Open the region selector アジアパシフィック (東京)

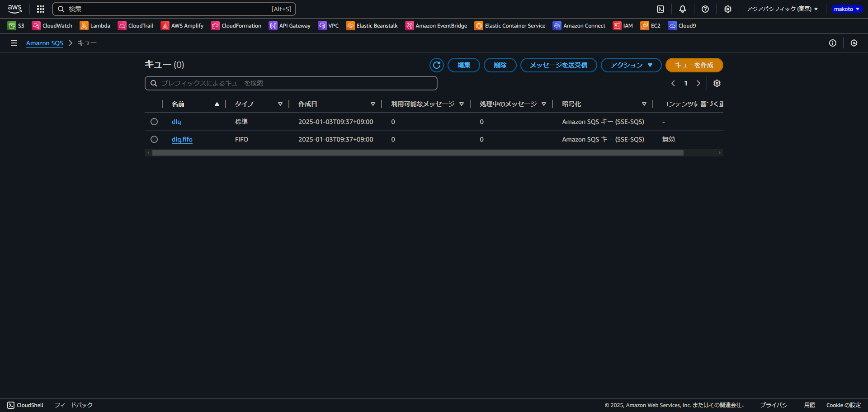click(782, 9)
